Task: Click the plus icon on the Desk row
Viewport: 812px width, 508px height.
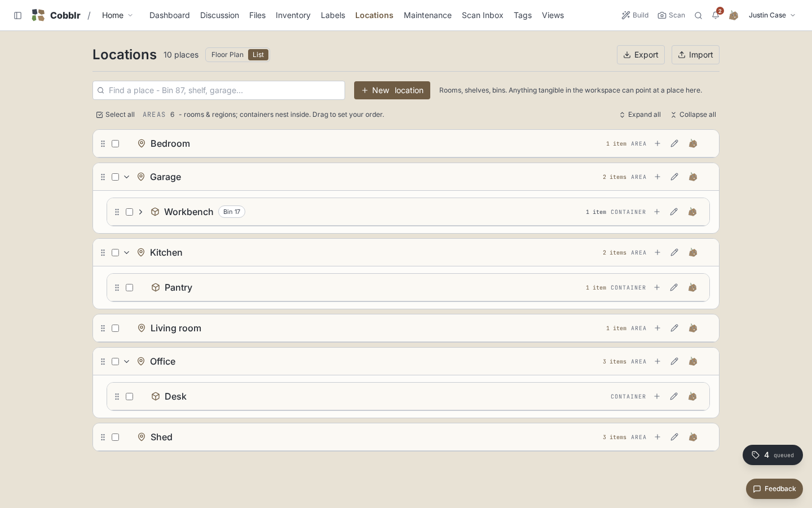Action: click(657, 396)
